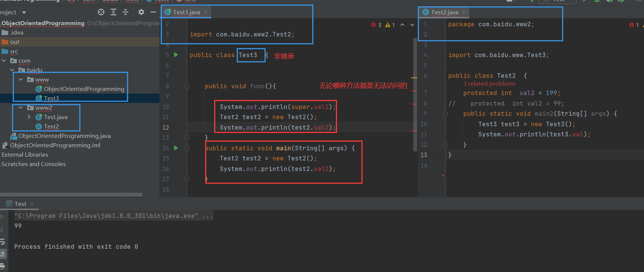Select Scratches and Consoles node

point(33,164)
